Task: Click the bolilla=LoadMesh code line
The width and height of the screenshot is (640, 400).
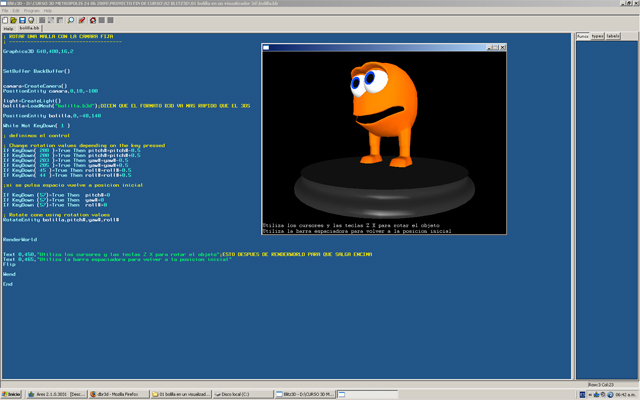Action: pos(127,106)
